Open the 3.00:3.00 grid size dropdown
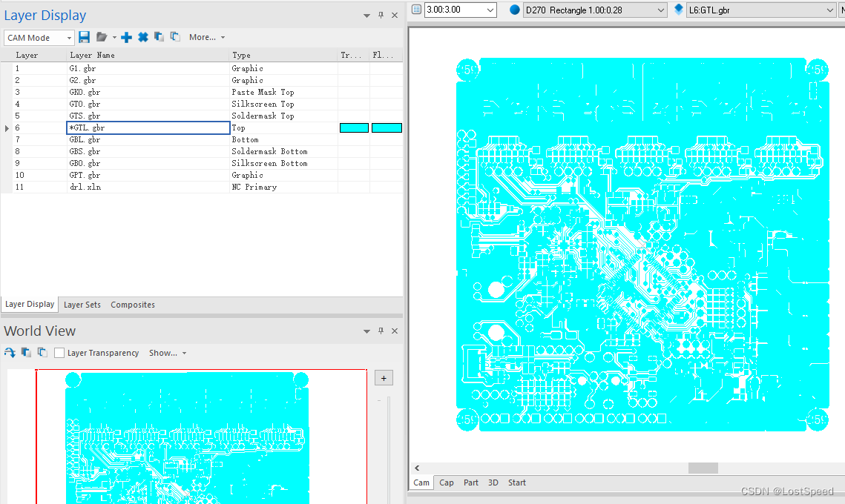 pos(490,10)
